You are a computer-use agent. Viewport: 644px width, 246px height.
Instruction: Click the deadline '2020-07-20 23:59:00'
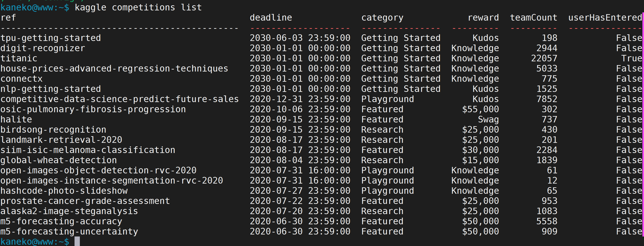pos(300,211)
